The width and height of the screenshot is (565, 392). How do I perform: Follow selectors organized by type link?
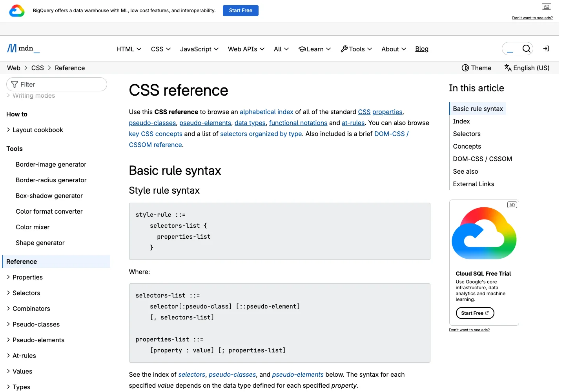pos(261,134)
